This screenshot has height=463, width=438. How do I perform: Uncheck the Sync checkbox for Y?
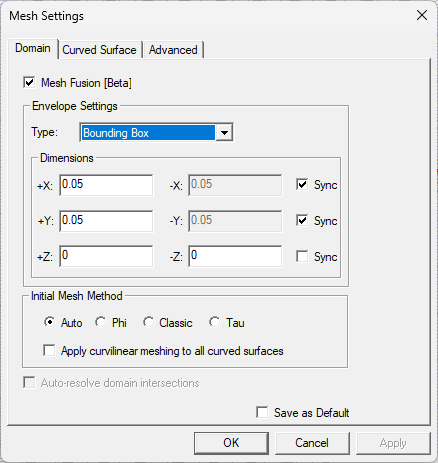point(302,220)
